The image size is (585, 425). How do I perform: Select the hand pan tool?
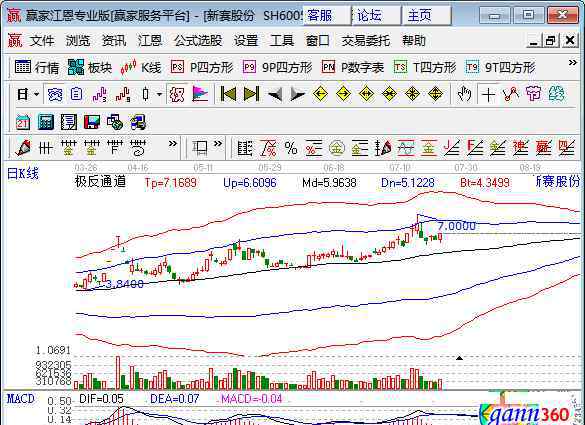(464, 94)
